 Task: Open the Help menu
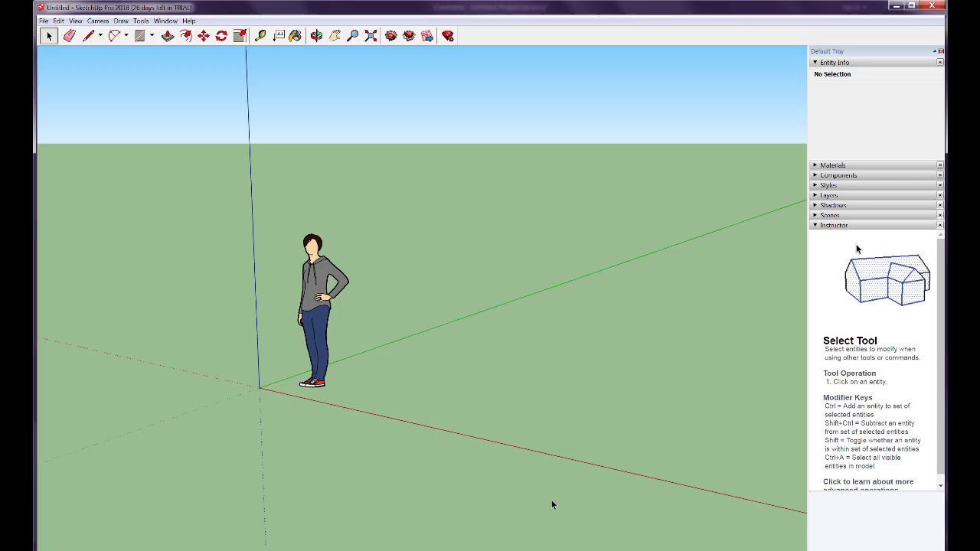tap(188, 21)
